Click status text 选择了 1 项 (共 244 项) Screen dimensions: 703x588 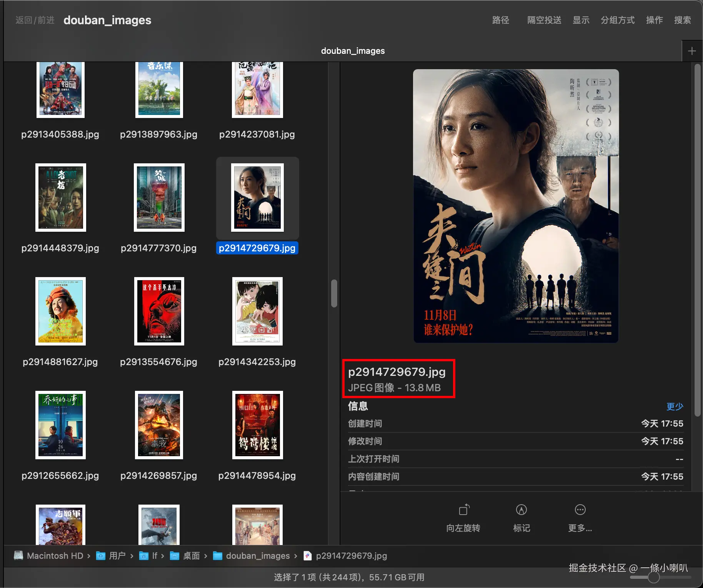click(x=318, y=577)
